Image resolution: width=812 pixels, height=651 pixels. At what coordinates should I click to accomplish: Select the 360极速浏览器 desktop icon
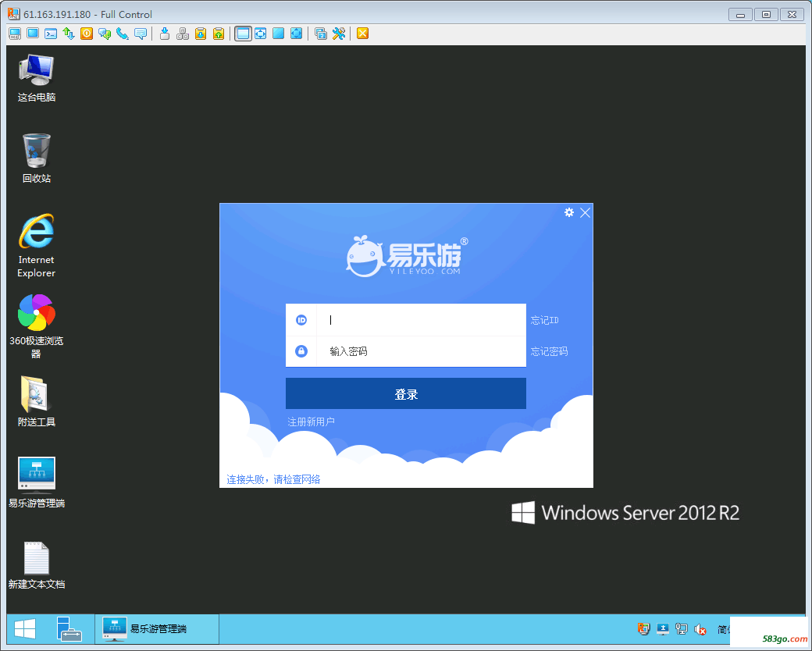coord(37,314)
